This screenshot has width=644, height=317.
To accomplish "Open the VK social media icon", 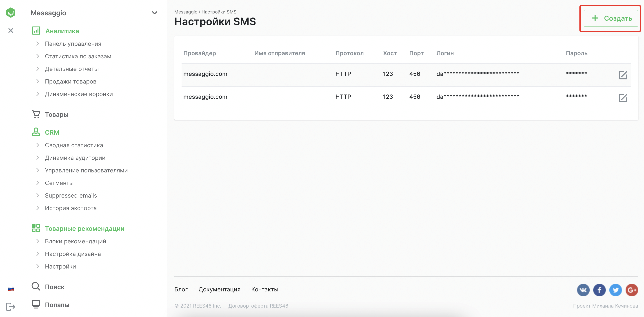I will point(583,290).
